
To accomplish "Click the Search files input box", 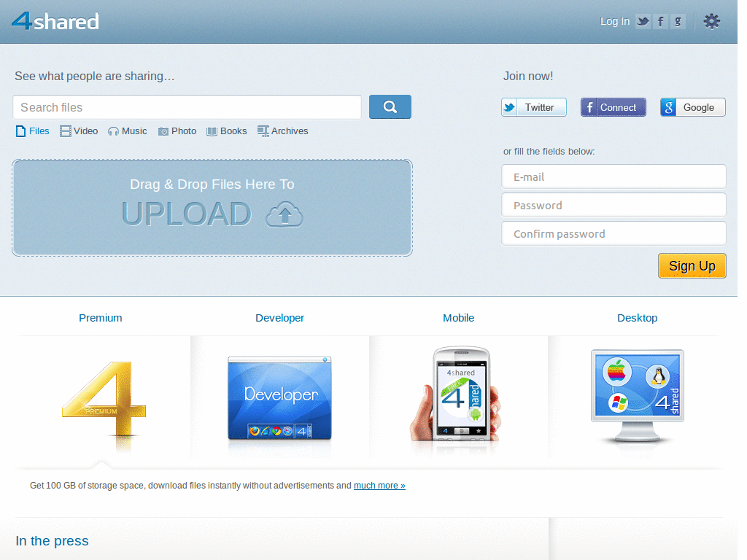I will click(x=187, y=106).
